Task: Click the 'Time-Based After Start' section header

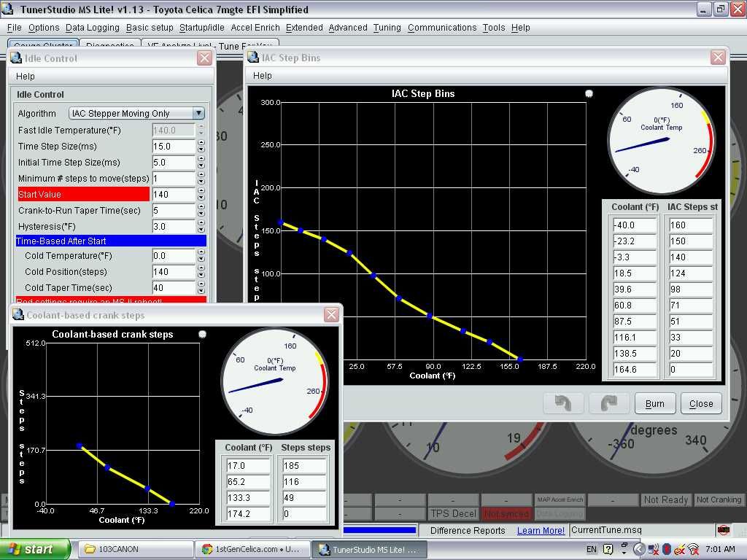Action: click(111, 241)
